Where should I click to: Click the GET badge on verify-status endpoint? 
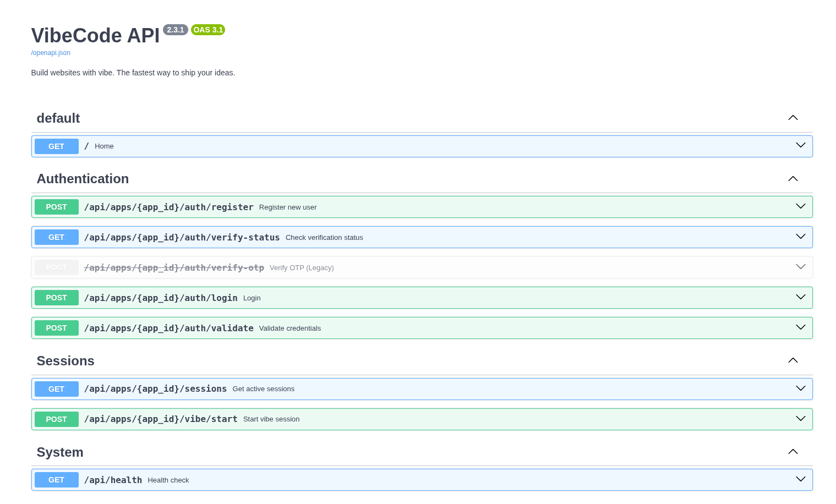click(56, 237)
